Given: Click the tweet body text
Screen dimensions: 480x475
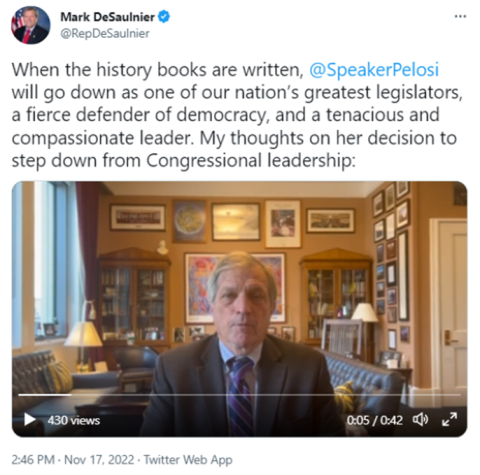Looking at the screenshot, I should (x=237, y=115).
